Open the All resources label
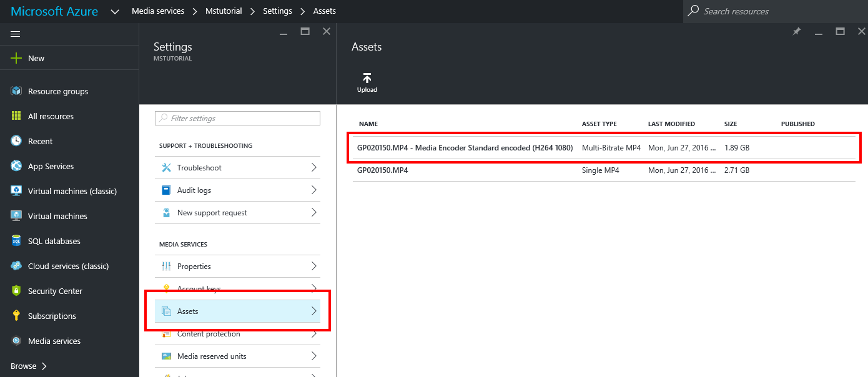Image resolution: width=868 pixels, height=377 pixels. [51, 116]
